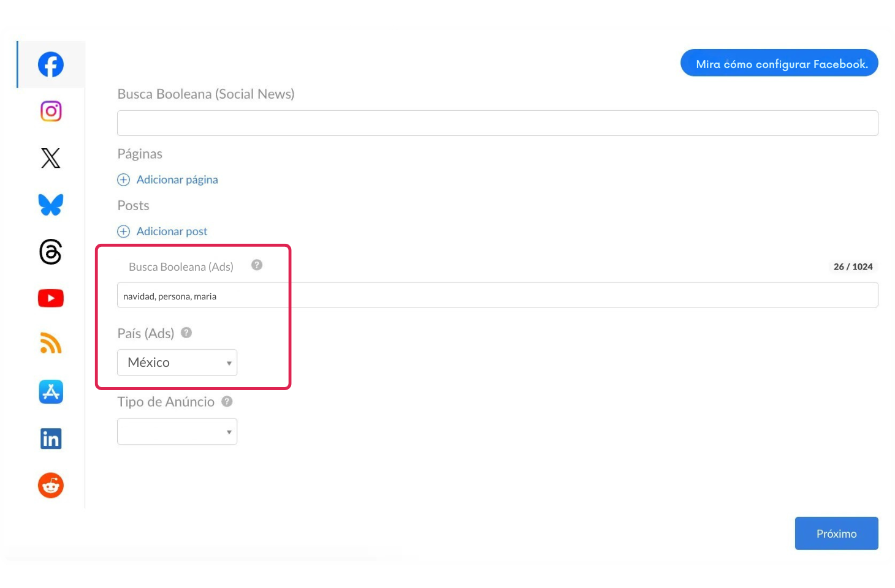This screenshot has height=588, width=895.
Task: Open the App Store source
Action: (x=51, y=391)
